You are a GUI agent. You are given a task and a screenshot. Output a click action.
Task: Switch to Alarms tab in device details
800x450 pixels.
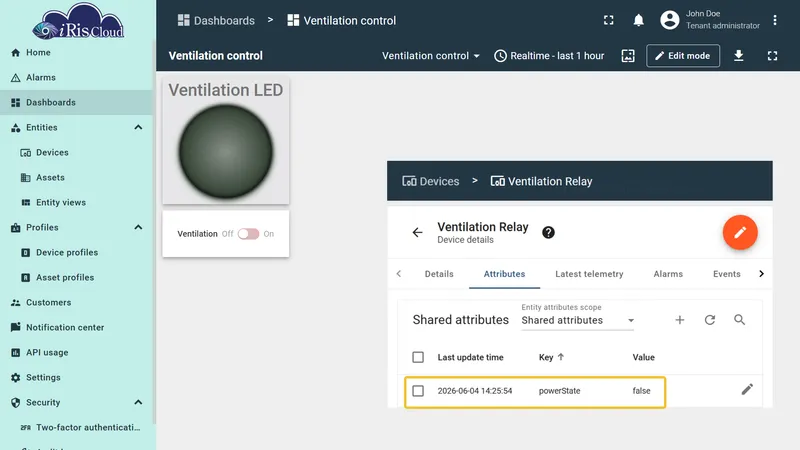[668, 274]
